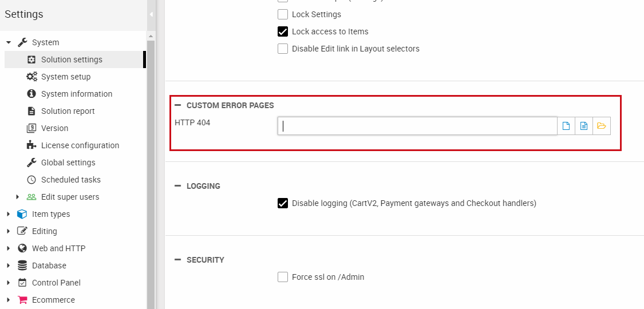644x309 pixels.
Task: Click the Database stack icon
Action: (x=22, y=266)
